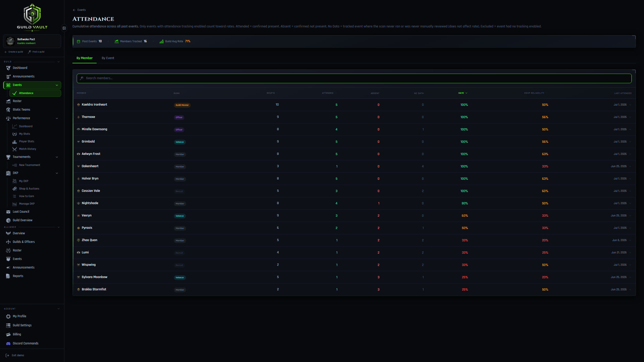Click Alliance Overview handshake icon
Screen dimensions: 644x362
(8, 233)
